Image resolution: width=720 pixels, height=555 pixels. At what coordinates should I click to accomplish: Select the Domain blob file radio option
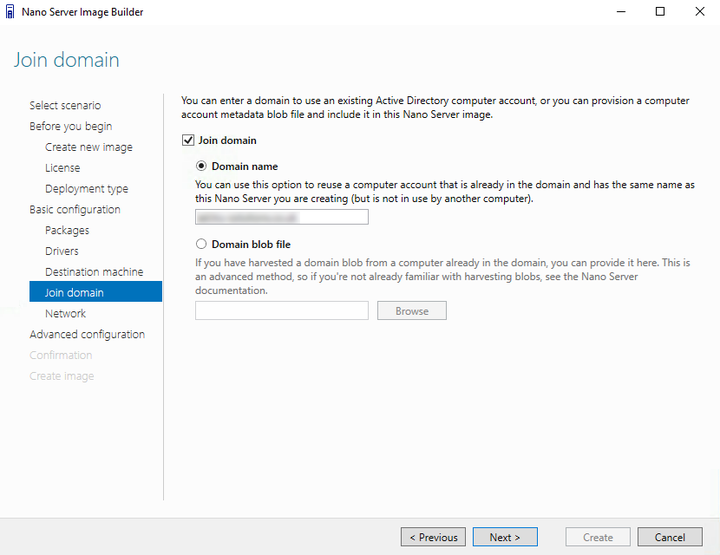pos(201,244)
